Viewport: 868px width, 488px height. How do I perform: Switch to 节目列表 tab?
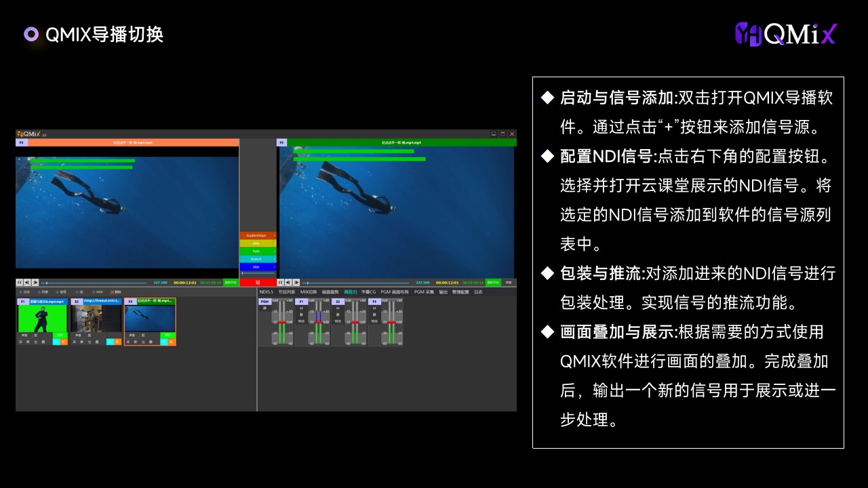click(287, 292)
